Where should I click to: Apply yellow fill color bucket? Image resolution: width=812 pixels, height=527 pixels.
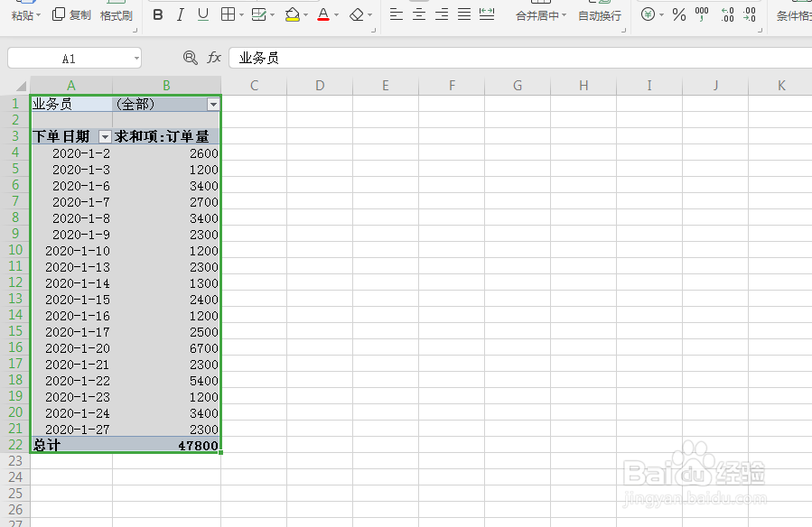pos(293,15)
